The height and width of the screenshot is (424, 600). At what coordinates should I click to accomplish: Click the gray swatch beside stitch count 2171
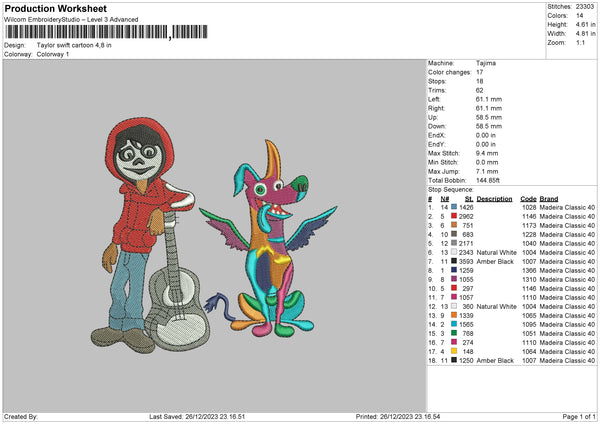[x=454, y=243]
